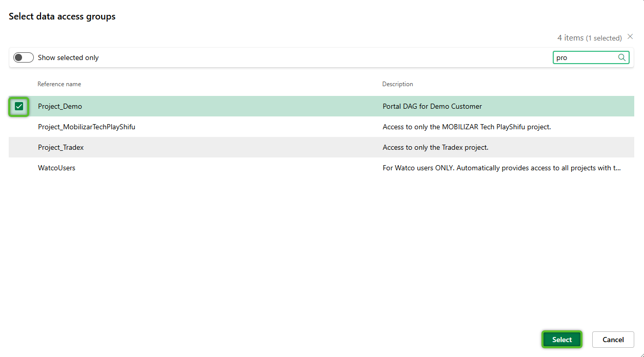Image resolution: width=644 pixels, height=357 pixels.
Task: Click the "Select data access groups" heading
Action: pyautogui.click(x=62, y=16)
